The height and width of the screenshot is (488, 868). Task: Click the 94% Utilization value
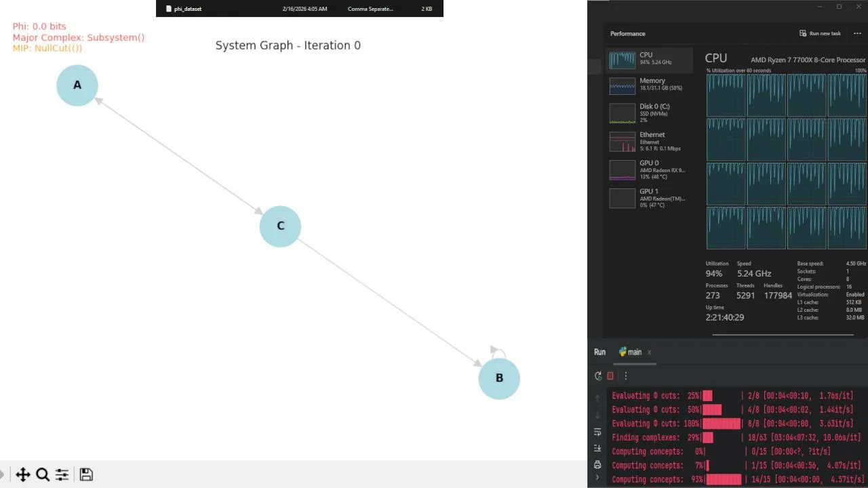[714, 274]
